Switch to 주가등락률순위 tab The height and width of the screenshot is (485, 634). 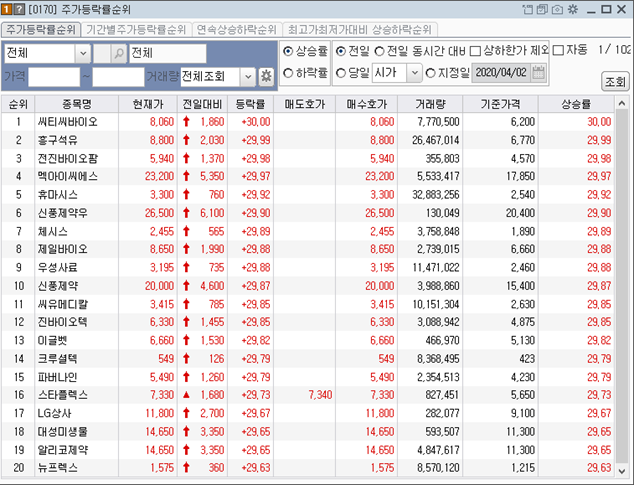point(41,30)
